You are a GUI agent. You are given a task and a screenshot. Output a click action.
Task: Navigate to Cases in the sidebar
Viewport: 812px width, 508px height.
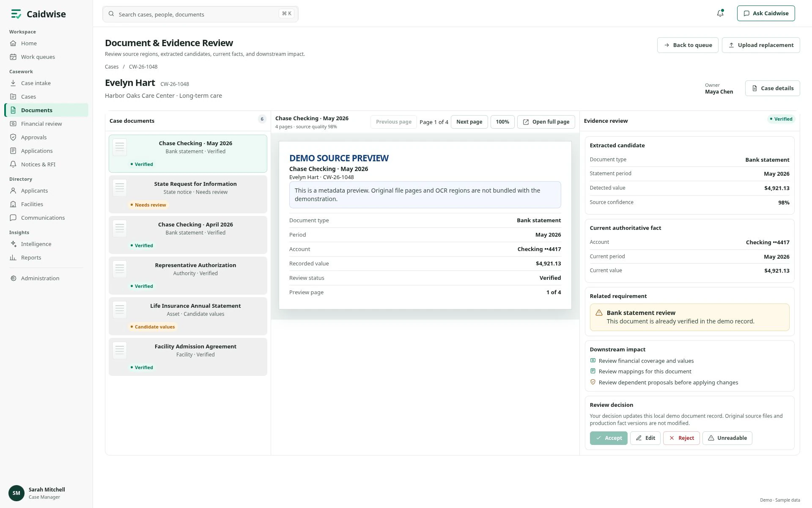tap(47, 97)
